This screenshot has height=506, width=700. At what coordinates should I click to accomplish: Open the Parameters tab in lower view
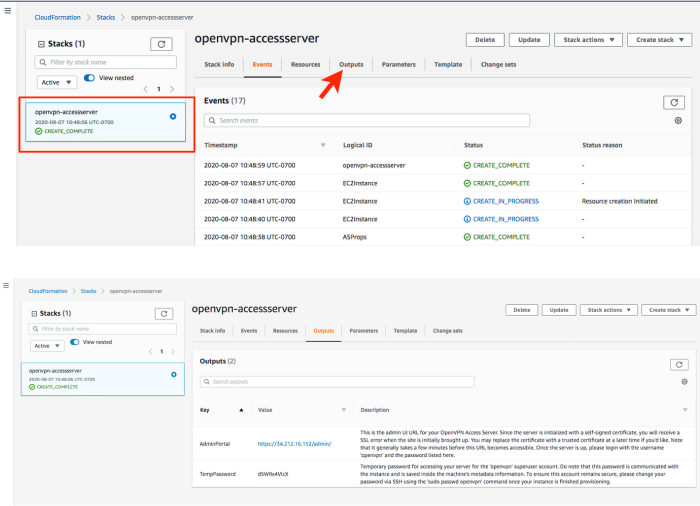pos(363,331)
